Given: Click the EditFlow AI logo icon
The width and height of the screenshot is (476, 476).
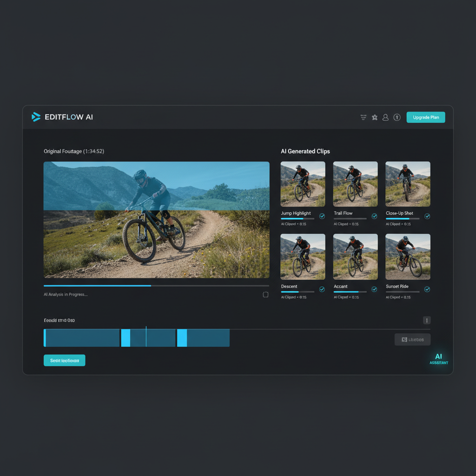Looking at the screenshot, I should [36, 117].
